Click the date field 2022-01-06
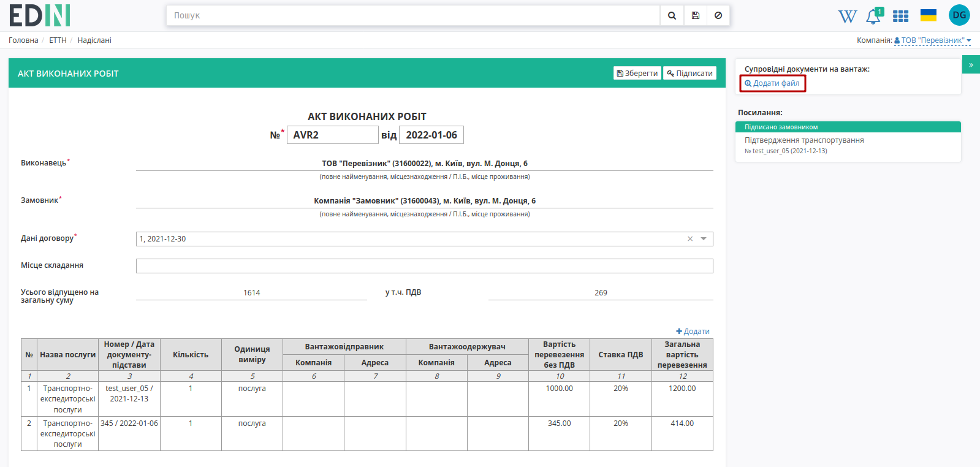This screenshot has height=467, width=980. (431, 135)
